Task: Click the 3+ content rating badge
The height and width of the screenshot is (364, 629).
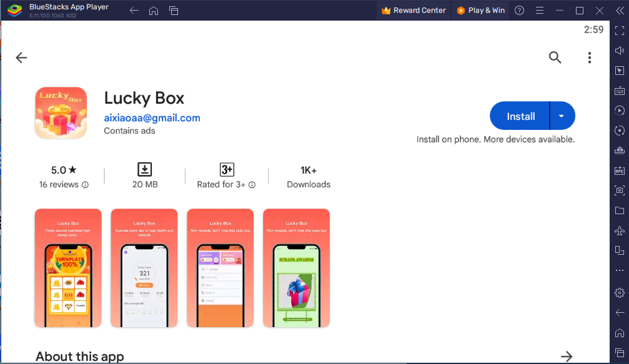Action: click(227, 170)
